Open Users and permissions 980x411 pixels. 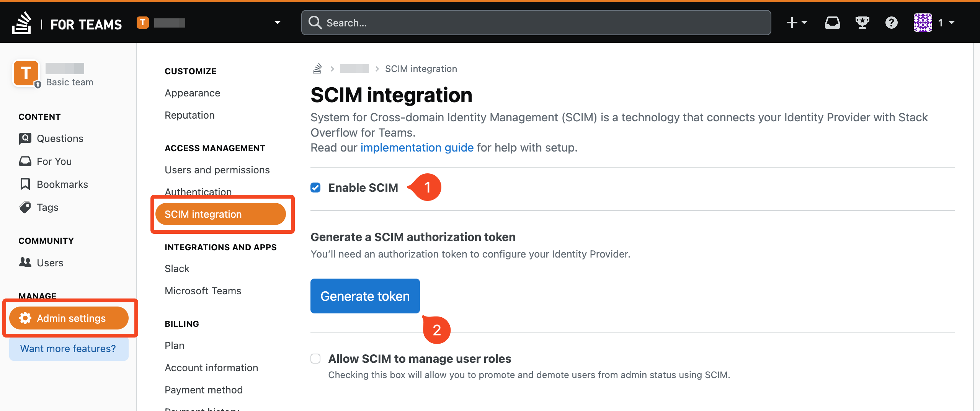[x=217, y=170]
